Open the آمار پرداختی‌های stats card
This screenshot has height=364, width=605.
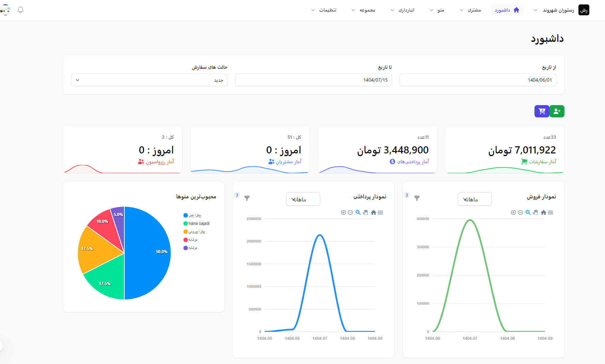tap(377, 149)
